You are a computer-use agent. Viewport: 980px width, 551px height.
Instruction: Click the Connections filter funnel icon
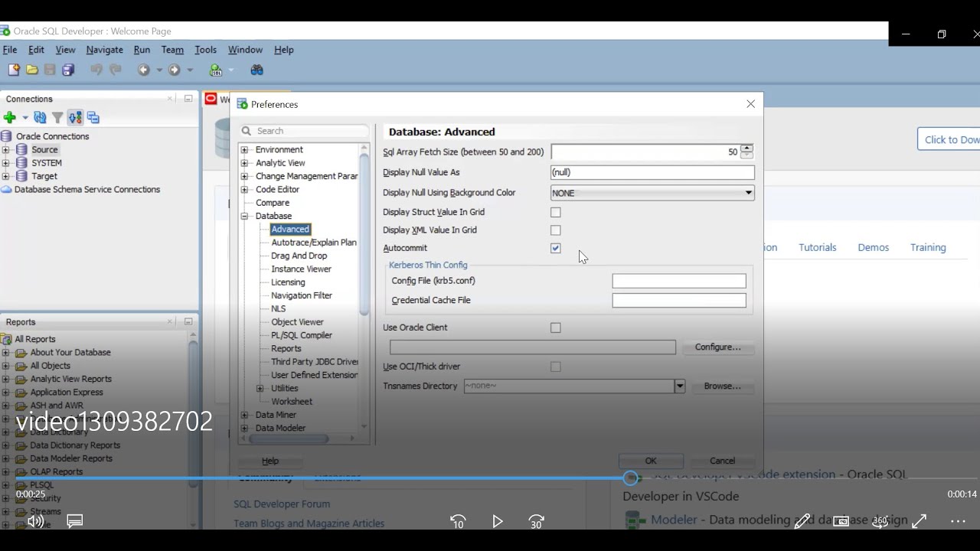click(57, 117)
